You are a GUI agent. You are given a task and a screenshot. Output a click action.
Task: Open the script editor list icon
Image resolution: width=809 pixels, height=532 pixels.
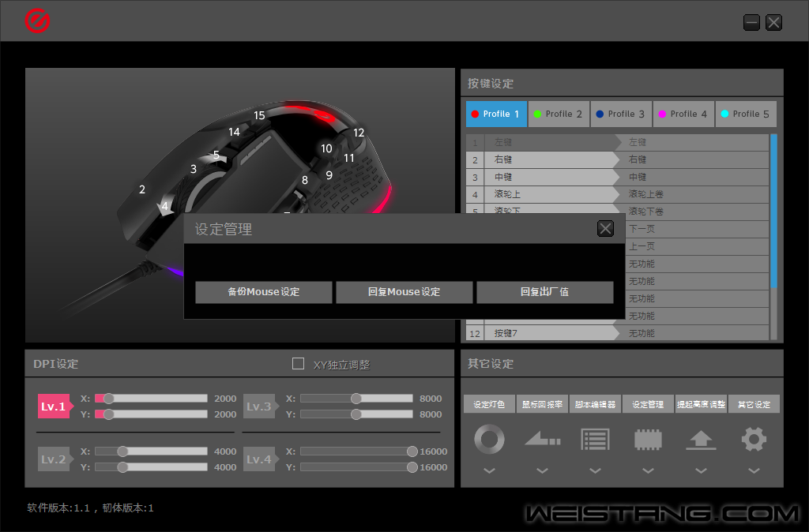point(596,439)
